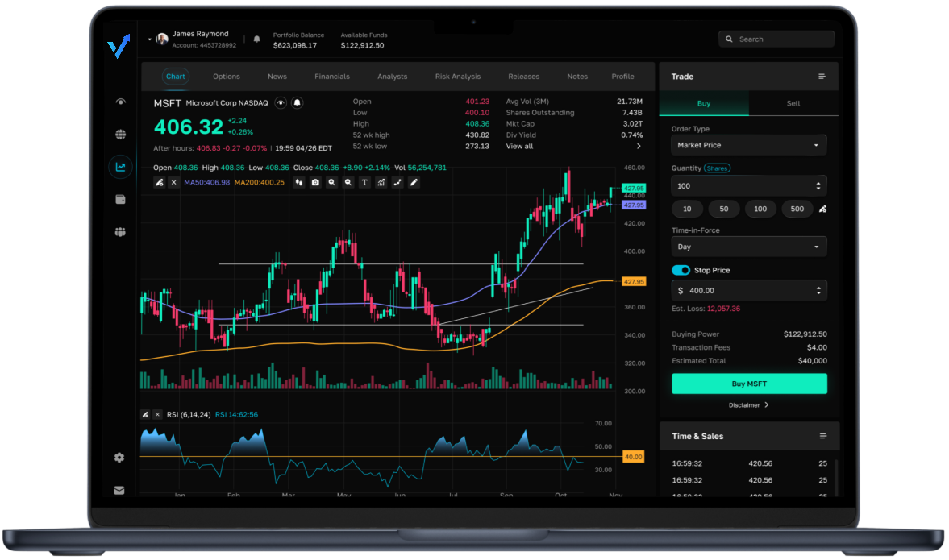This screenshot has height=560, width=949.
Task: Open the wallet icon in left sidebar
Action: (x=120, y=199)
